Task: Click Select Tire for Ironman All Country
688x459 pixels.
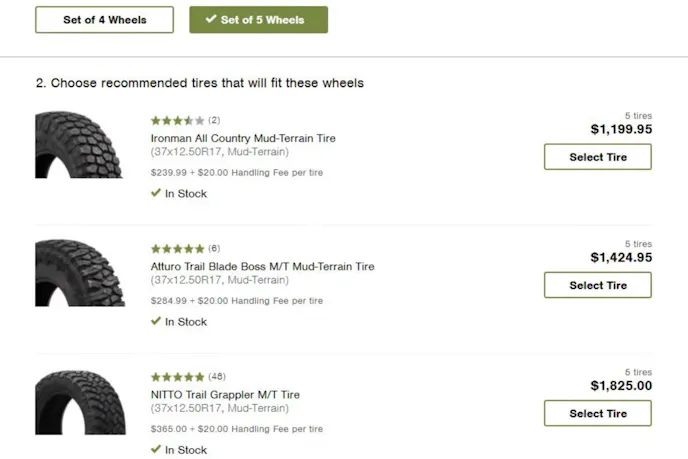Action: point(598,157)
